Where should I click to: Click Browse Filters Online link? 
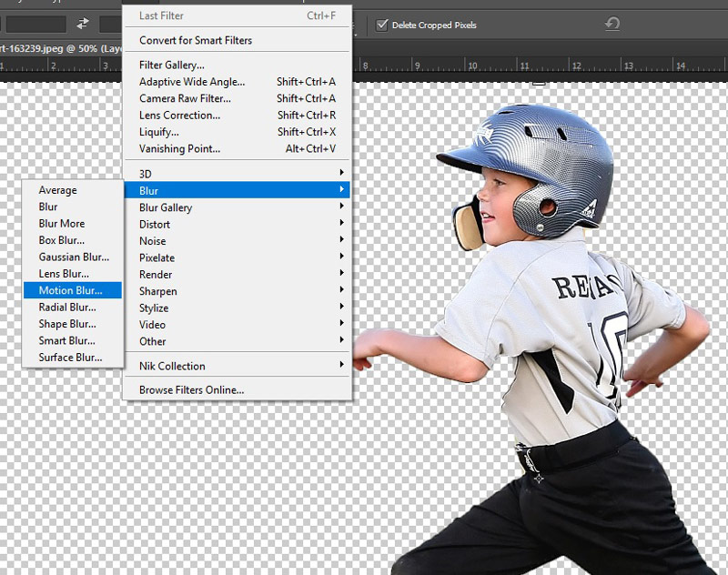coord(191,390)
